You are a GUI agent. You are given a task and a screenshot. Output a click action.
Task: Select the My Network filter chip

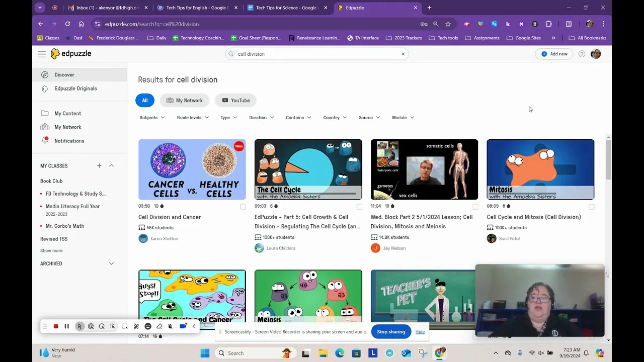click(184, 101)
